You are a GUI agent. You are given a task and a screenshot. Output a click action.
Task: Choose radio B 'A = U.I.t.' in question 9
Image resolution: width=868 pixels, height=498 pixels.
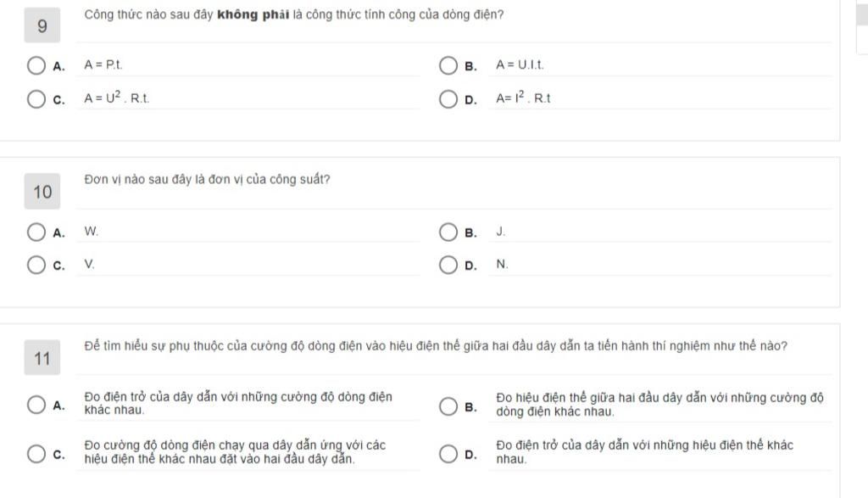coord(448,65)
